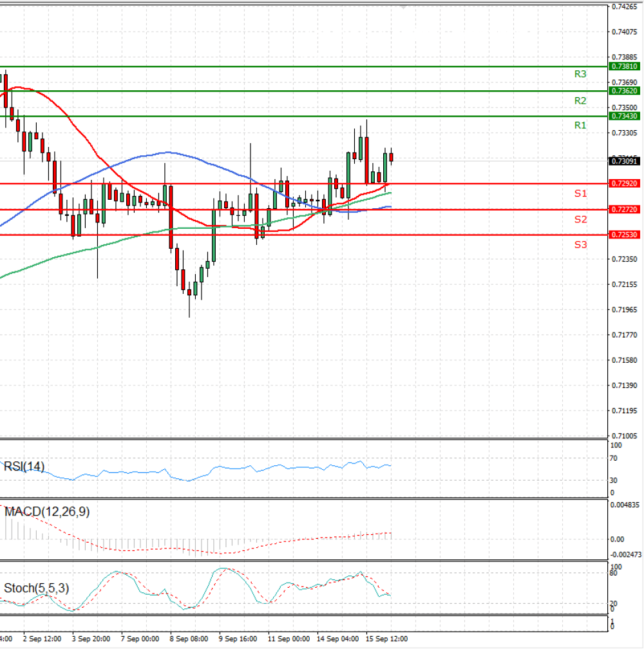Screen dimensions: 644x649
Task: Select the 0.73810 price tag
Action: tap(624, 66)
